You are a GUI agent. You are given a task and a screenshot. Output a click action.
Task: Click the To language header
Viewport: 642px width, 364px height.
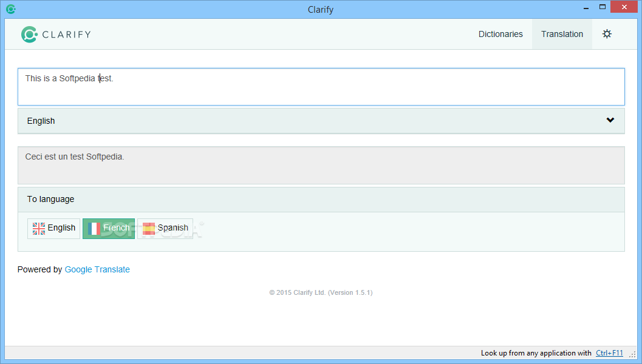[x=321, y=200]
